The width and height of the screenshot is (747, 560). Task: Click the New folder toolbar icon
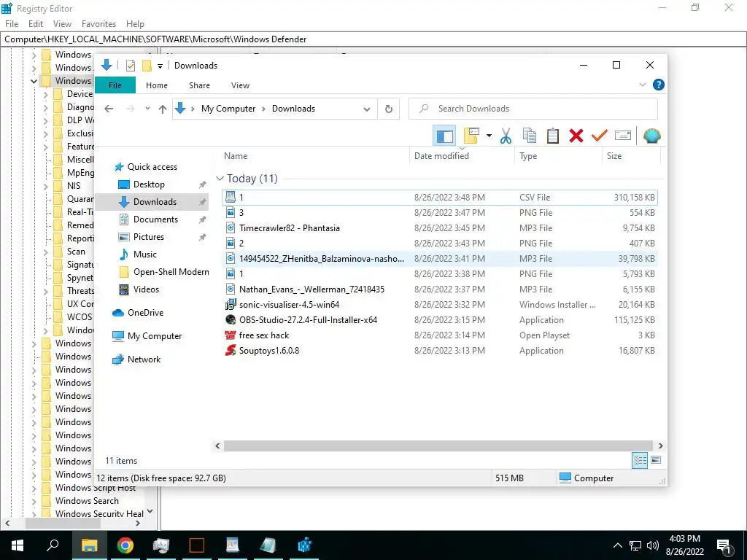click(x=471, y=136)
